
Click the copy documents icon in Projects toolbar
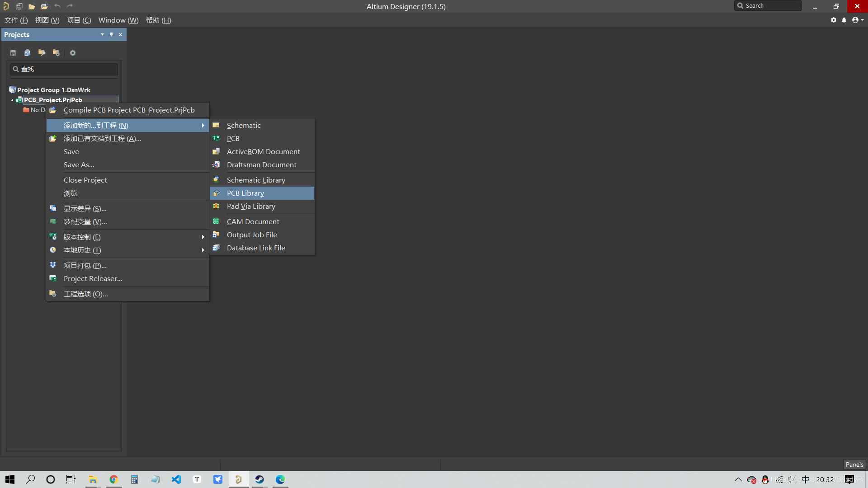pos(27,53)
